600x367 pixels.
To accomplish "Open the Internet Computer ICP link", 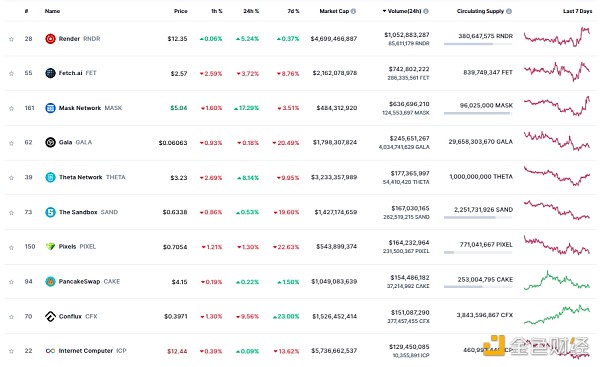I will [x=92, y=351].
